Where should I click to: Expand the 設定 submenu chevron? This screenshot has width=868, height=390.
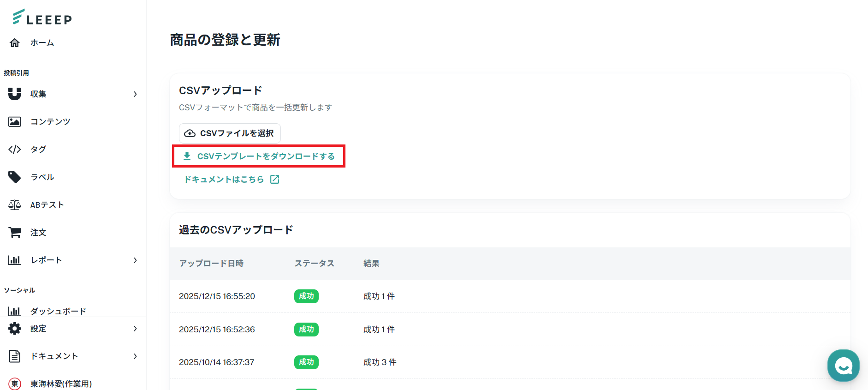[x=135, y=329]
